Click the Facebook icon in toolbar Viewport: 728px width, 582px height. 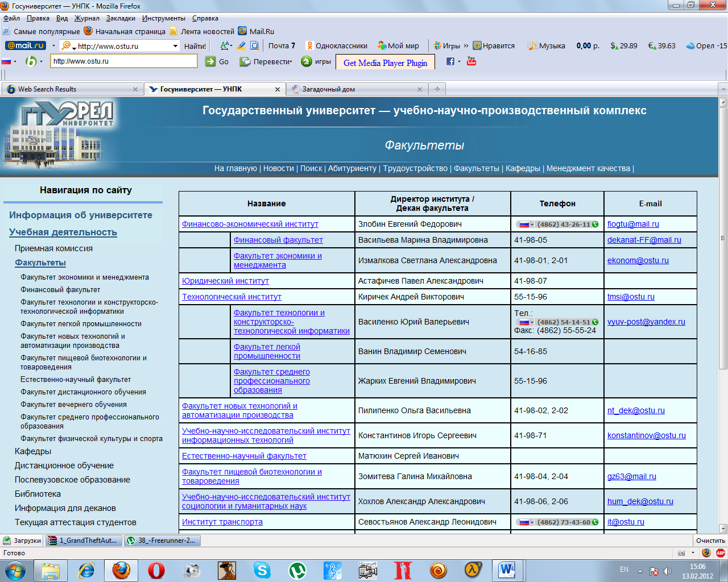coord(450,61)
